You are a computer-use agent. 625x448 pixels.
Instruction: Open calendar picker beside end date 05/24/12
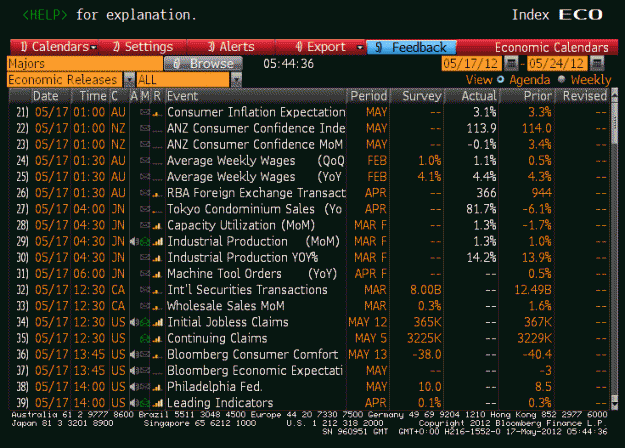pos(597,63)
